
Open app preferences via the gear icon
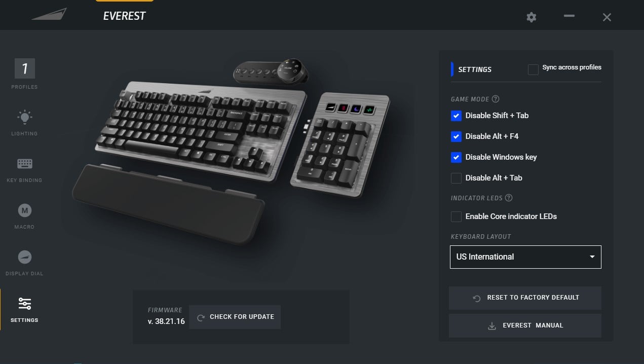tap(531, 17)
